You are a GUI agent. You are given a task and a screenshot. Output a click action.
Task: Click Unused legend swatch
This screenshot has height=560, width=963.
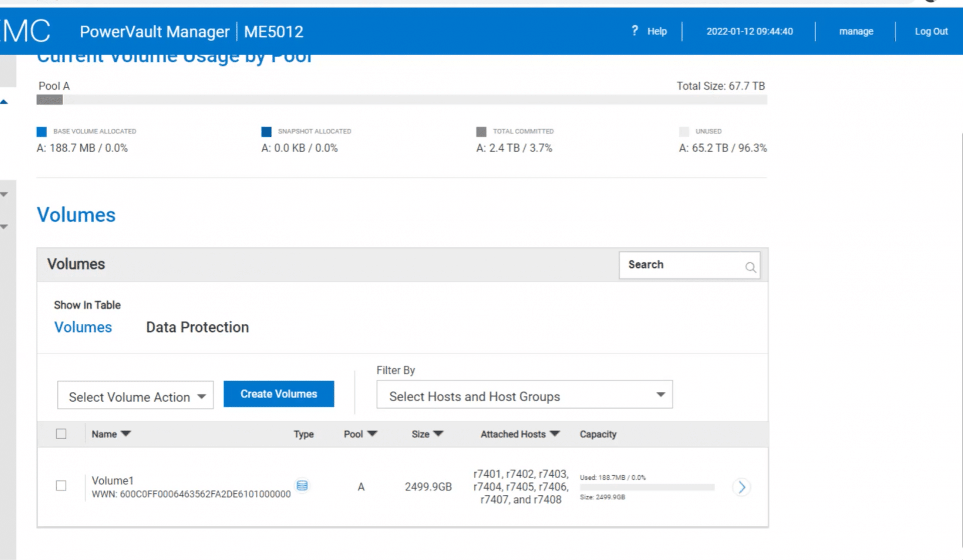[684, 132]
